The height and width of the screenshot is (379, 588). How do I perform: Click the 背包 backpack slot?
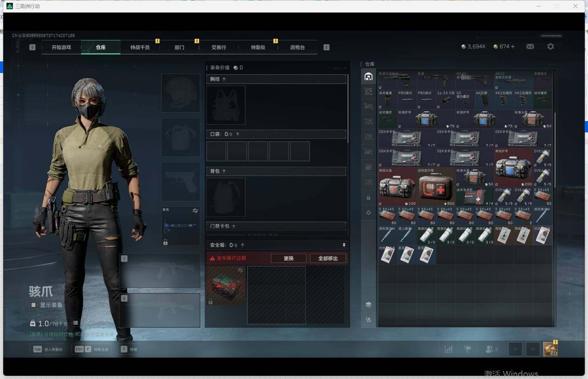226,197
